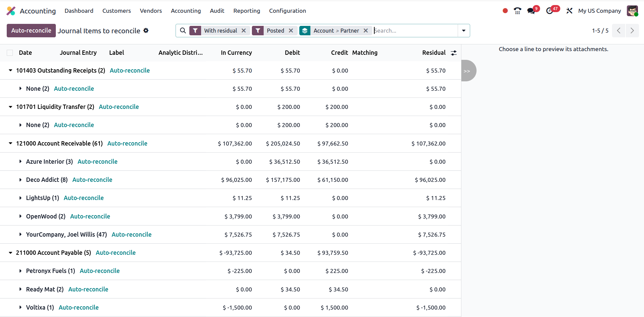Open the messages chat bubble icon

tap(531, 11)
